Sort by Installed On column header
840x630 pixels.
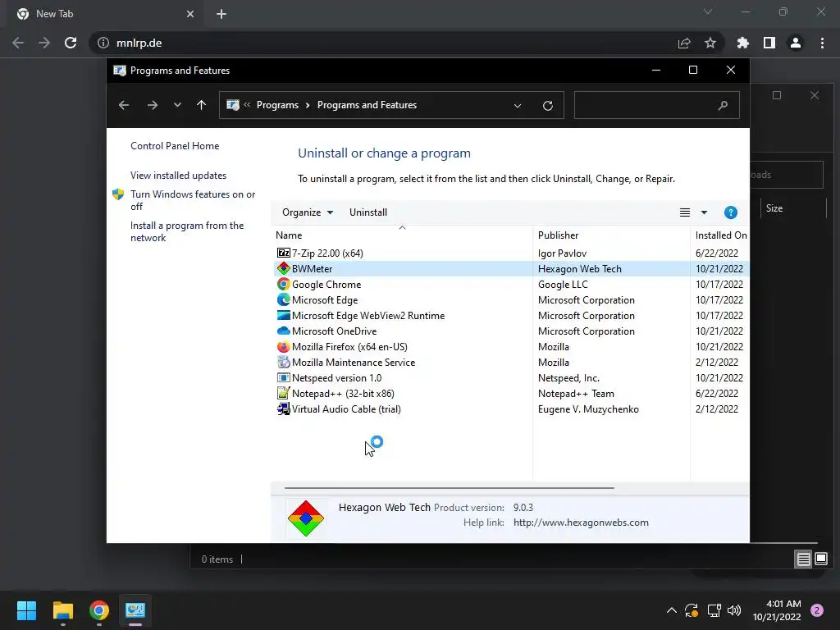click(720, 235)
